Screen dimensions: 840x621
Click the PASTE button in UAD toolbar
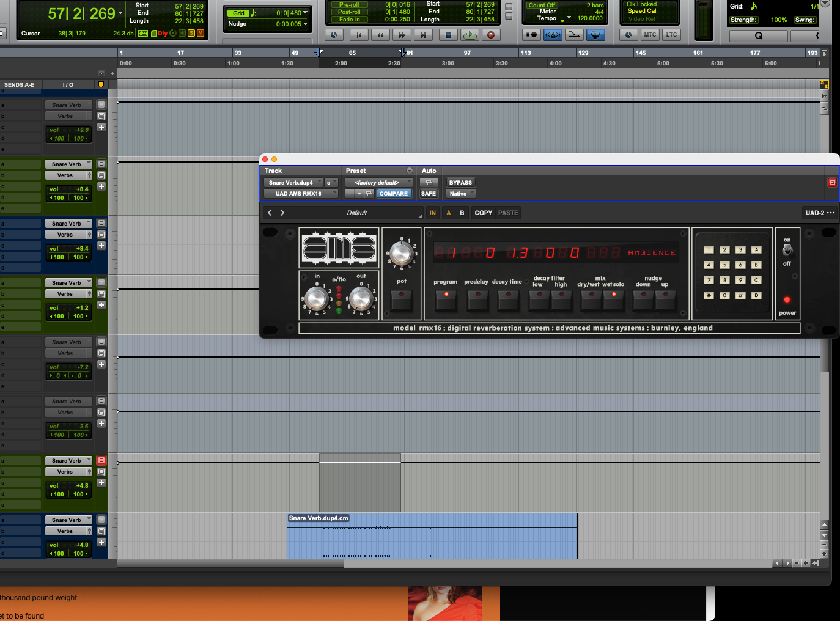[x=508, y=213]
